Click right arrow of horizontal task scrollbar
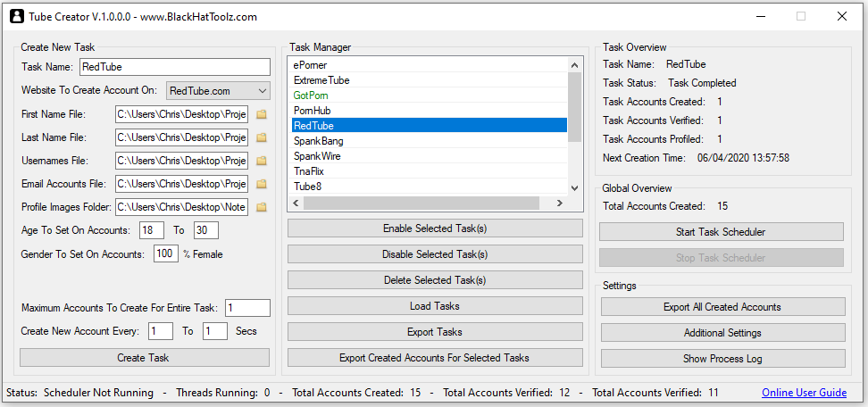Screen dimensions: 868x407 tap(560, 203)
